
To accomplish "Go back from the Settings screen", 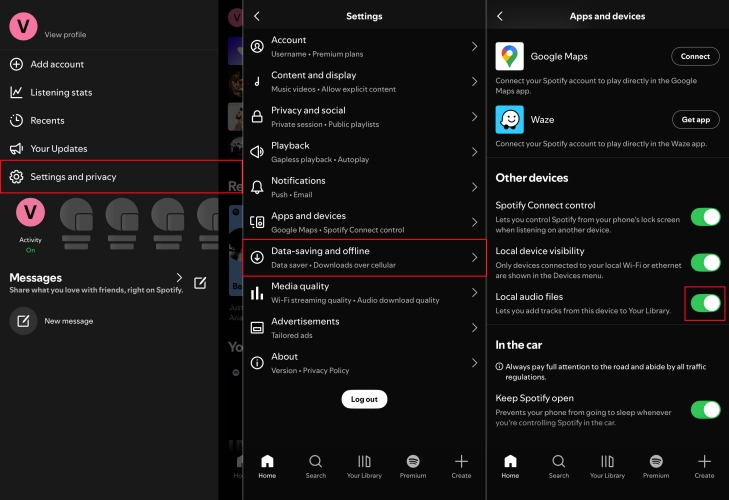I will [257, 16].
